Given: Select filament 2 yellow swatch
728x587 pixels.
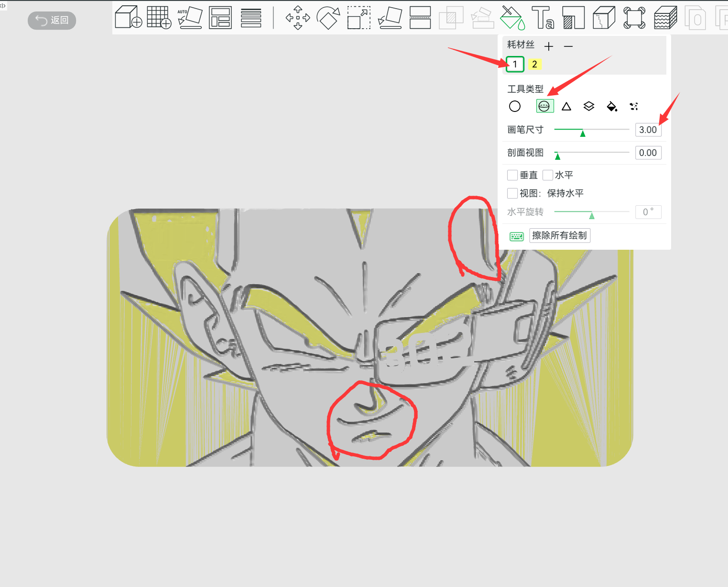Looking at the screenshot, I should (534, 64).
